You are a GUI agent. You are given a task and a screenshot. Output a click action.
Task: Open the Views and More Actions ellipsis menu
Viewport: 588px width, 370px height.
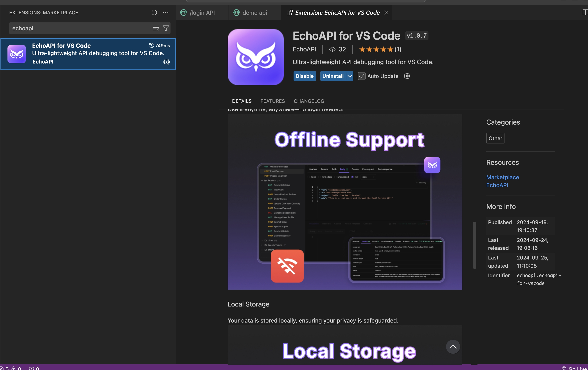click(165, 13)
